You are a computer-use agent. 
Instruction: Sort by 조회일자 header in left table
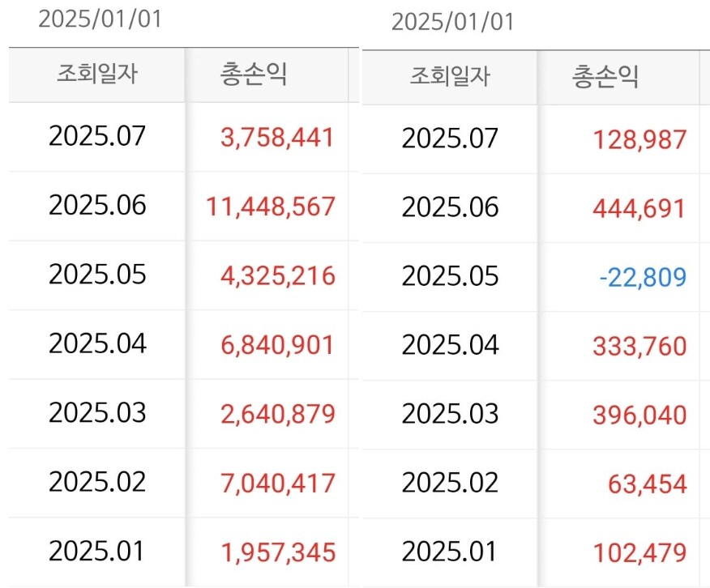coord(97,75)
